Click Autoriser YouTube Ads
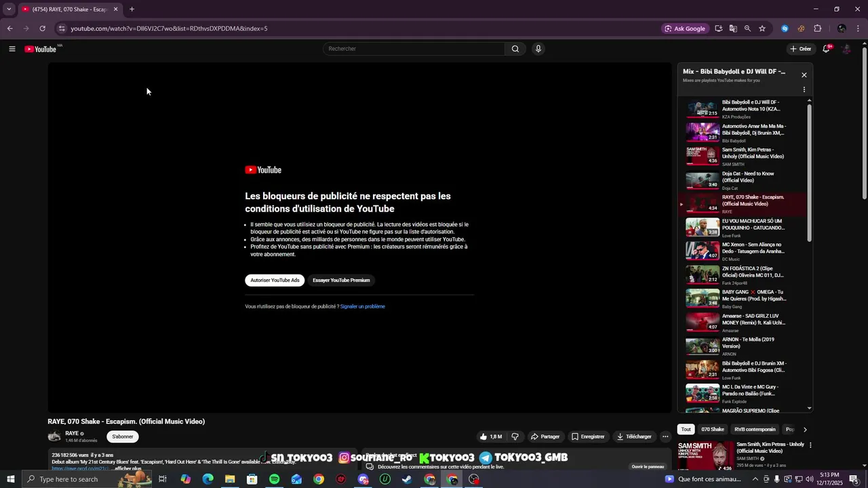This screenshot has width=868, height=488. click(x=275, y=280)
